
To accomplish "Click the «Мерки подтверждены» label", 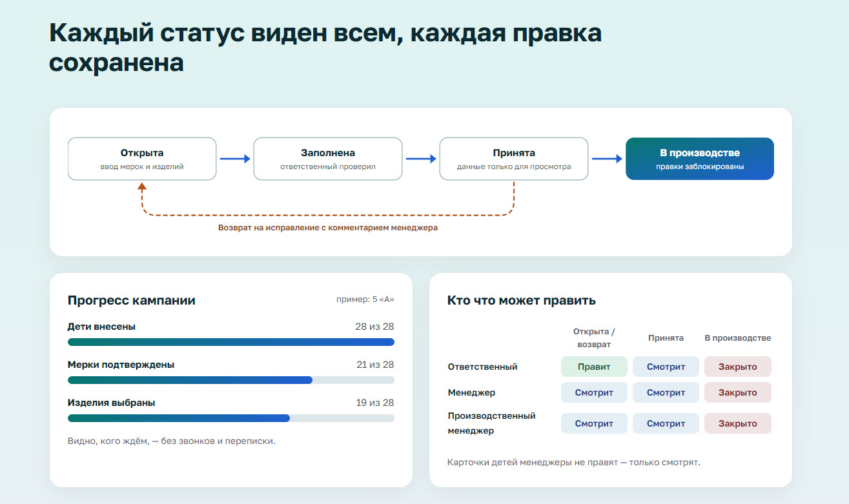I will click(x=121, y=365).
